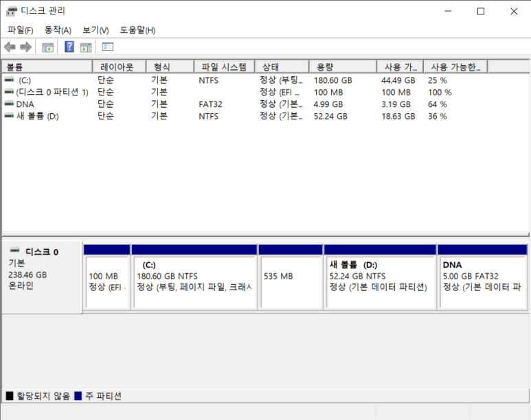Select the 100 MB EFI partition block
Image resolution: width=531 pixels, height=420 pixels.
tap(107, 277)
